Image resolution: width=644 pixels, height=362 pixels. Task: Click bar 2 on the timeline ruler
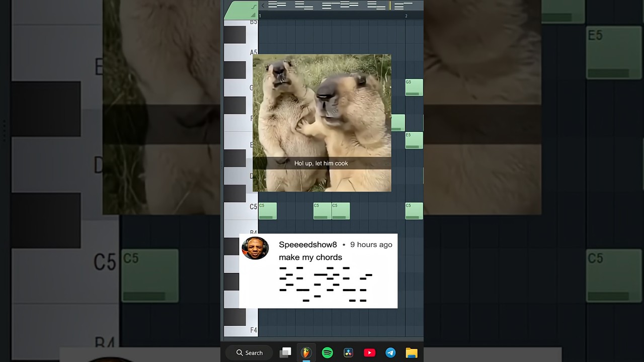tap(407, 16)
